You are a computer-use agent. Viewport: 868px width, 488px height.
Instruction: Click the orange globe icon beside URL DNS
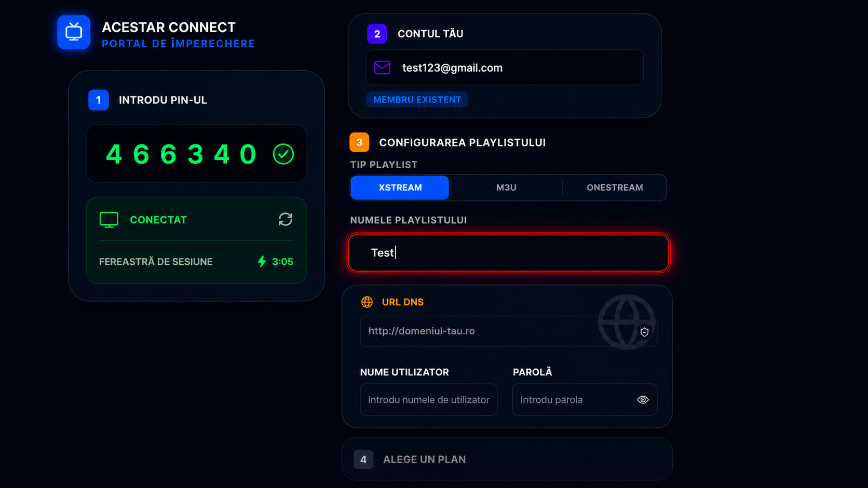(367, 302)
